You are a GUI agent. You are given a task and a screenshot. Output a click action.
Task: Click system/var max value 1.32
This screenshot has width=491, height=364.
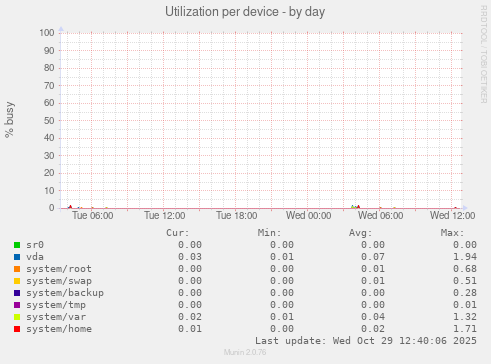[x=465, y=317]
